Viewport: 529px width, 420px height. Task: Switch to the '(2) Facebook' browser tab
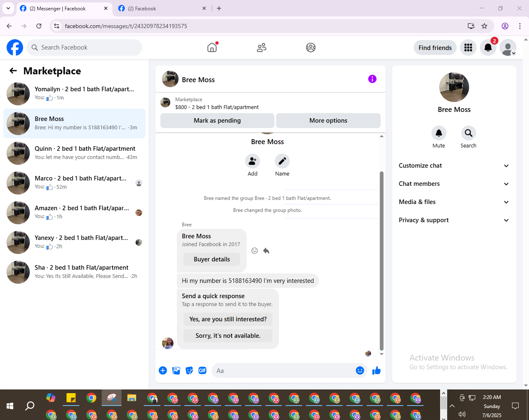[x=161, y=8]
